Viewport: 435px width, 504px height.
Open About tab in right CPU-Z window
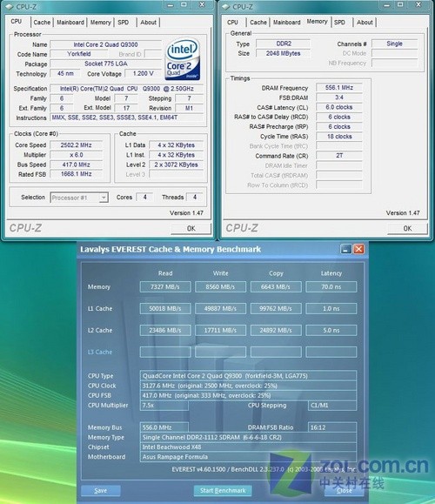365,22
